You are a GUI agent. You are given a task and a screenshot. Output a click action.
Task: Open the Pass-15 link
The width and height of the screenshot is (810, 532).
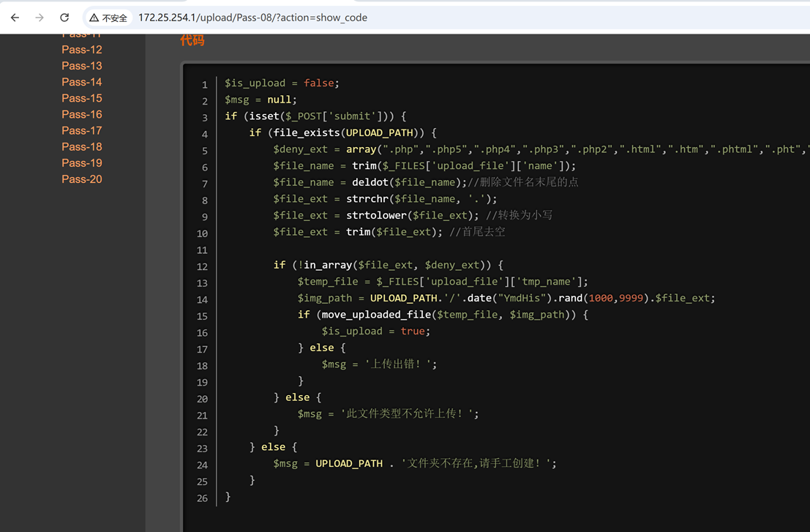coord(82,98)
